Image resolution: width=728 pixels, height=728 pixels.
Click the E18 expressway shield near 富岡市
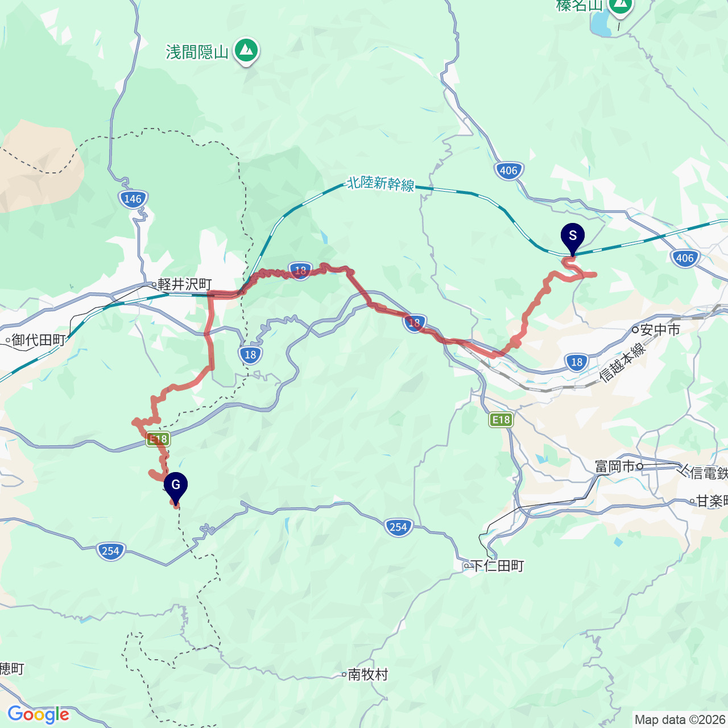click(x=500, y=420)
